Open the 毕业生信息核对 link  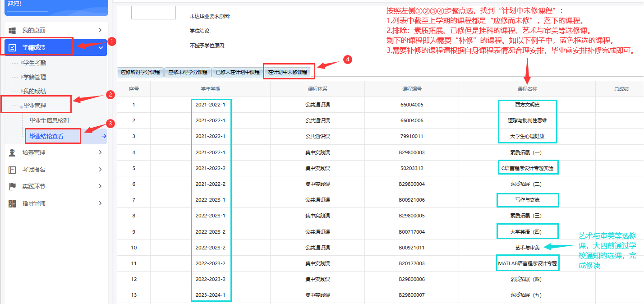[x=49, y=120]
